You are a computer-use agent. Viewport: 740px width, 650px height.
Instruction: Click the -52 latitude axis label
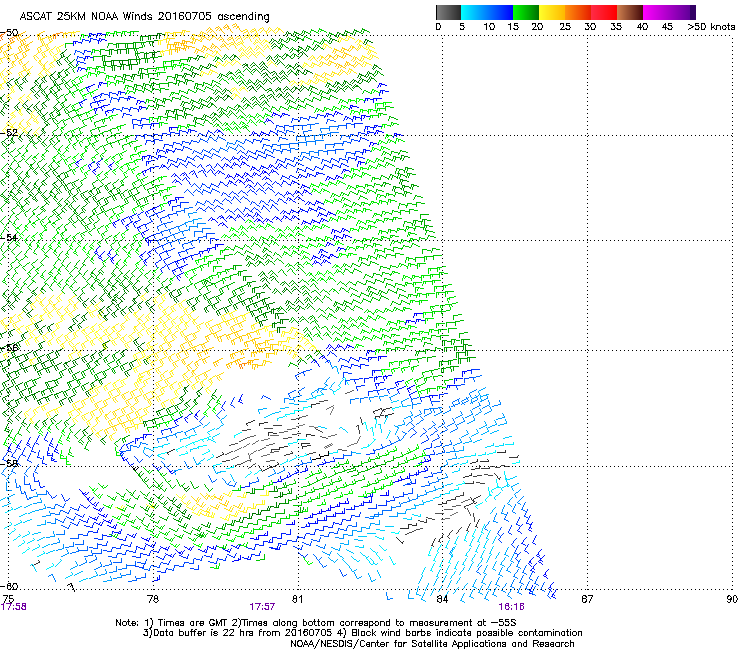point(9,133)
